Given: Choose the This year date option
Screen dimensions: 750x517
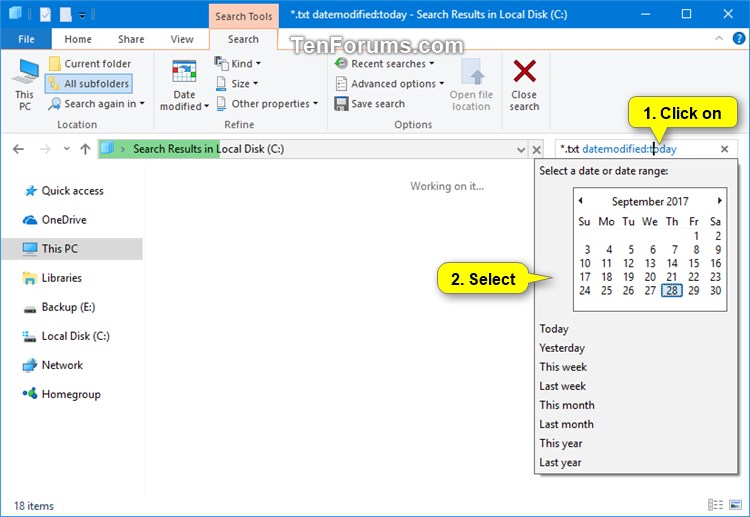Looking at the screenshot, I should tap(561, 443).
